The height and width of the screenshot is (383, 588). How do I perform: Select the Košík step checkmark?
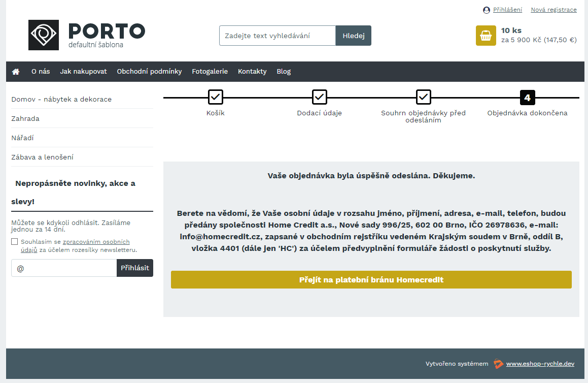coord(216,97)
